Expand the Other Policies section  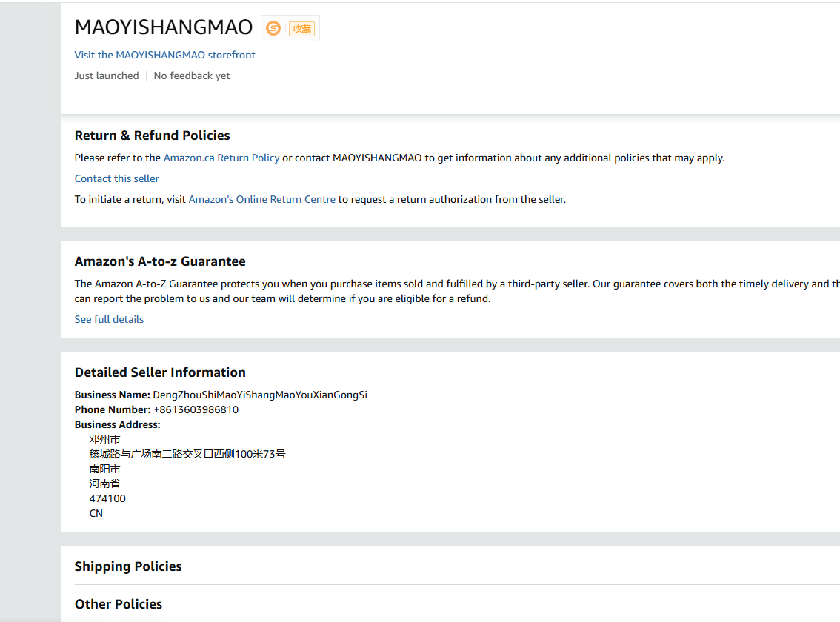pyautogui.click(x=119, y=604)
